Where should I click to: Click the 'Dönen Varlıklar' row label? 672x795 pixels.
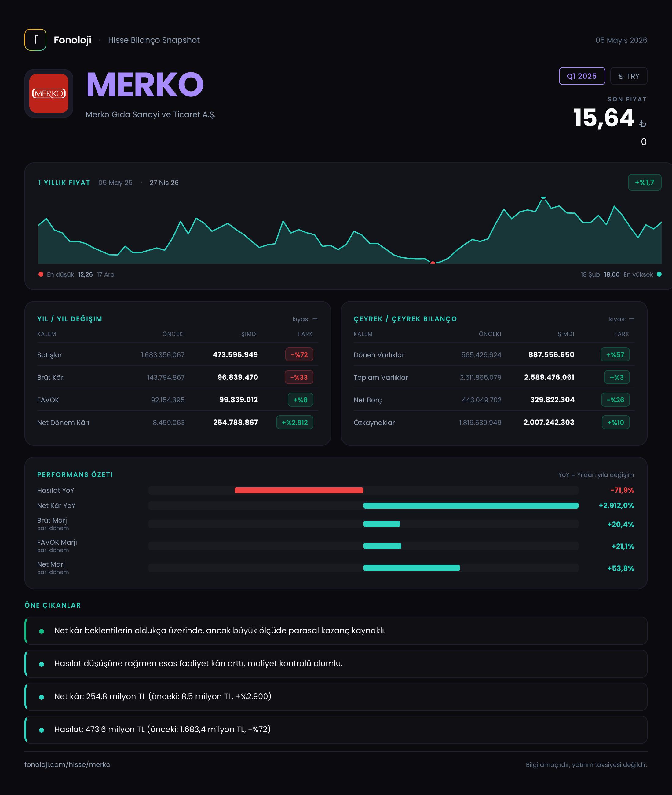pyautogui.click(x=379, y=355)
